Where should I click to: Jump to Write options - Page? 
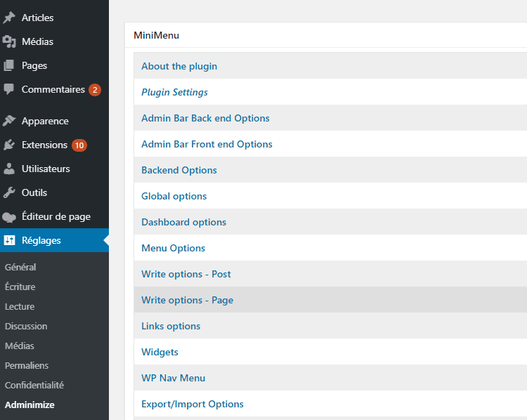187,300
